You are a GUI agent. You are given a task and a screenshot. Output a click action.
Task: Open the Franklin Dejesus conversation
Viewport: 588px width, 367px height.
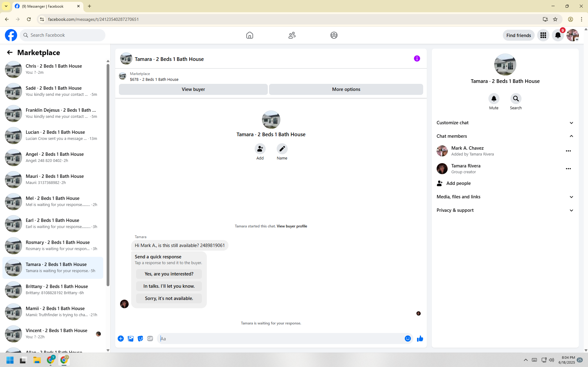pyautogui.click(x=53, y=113)
